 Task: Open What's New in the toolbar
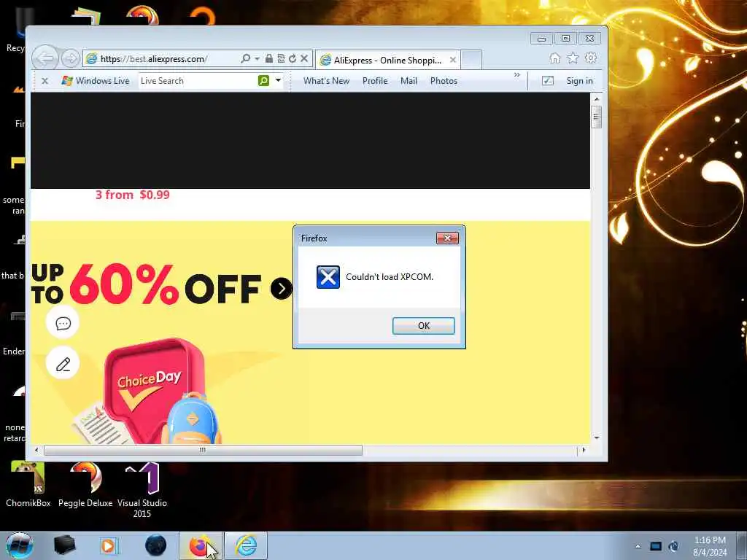pos(326,81)
